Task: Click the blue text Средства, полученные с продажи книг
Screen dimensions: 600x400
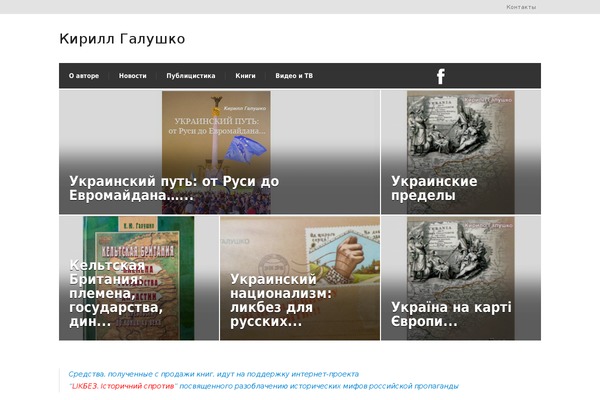Action: click(141, 374)
